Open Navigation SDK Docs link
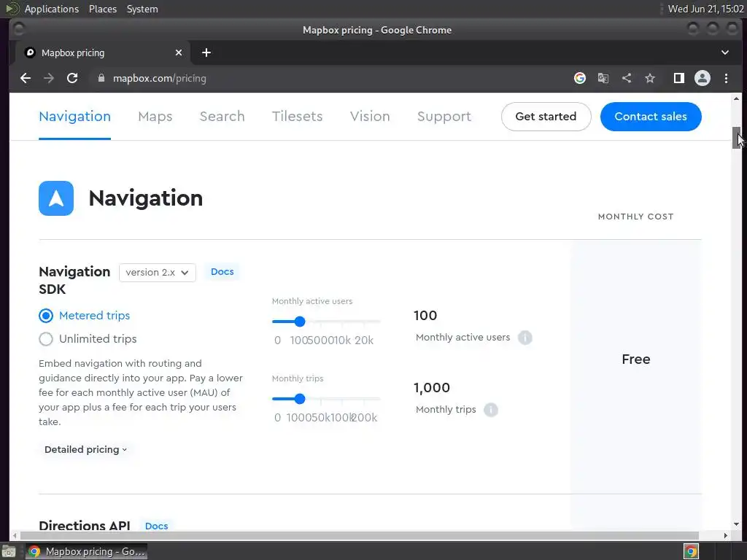 222,272
